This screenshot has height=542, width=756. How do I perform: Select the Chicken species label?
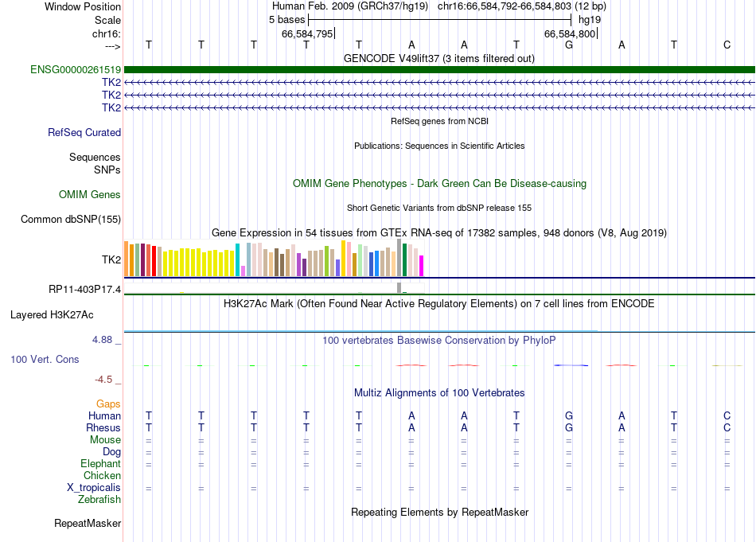coord(102,475)
